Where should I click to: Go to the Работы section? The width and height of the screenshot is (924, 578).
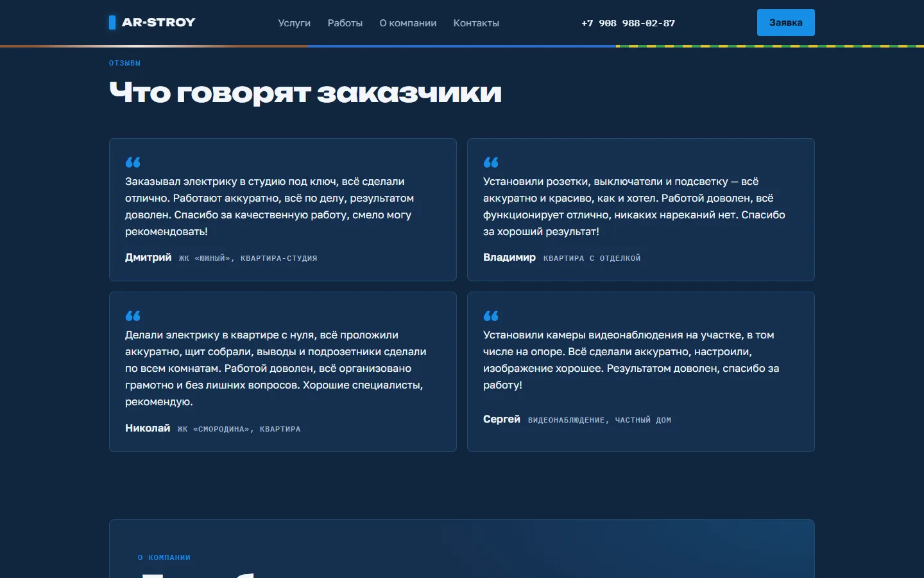click(345, 23)
